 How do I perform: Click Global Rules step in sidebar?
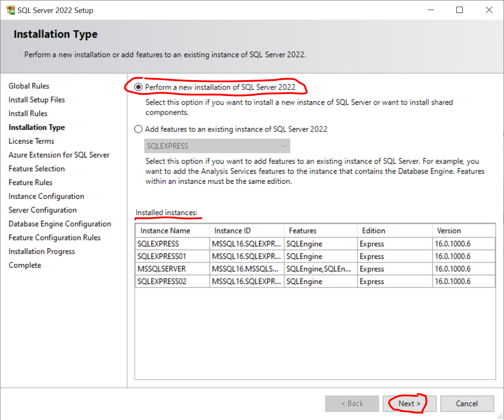tap(29, 86)
